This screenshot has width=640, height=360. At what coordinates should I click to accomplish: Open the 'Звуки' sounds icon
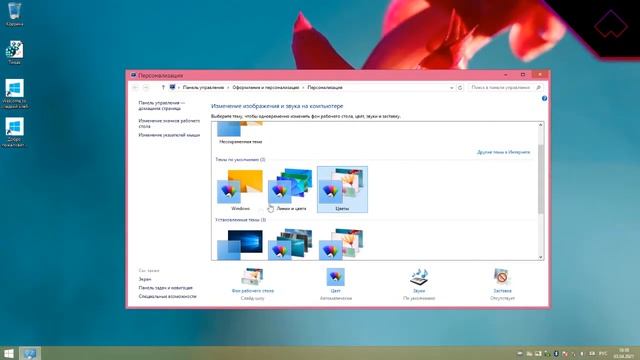click(x=419, y=277)
